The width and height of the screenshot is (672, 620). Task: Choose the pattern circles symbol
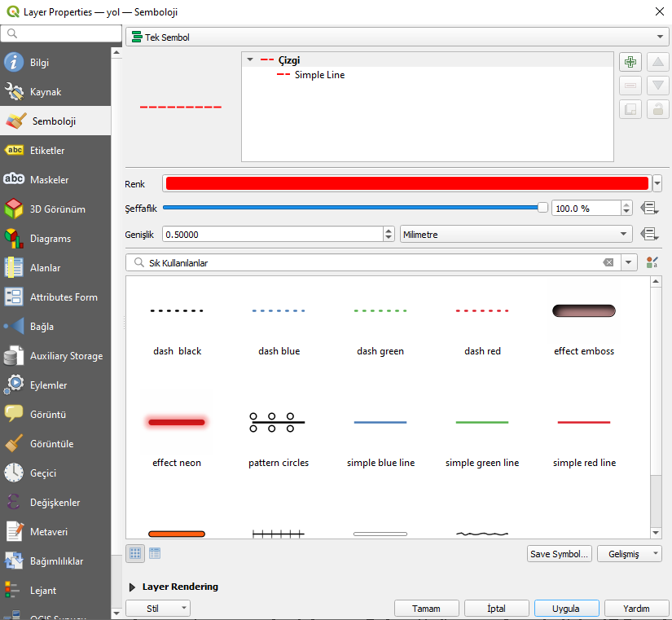click(279, 440)
